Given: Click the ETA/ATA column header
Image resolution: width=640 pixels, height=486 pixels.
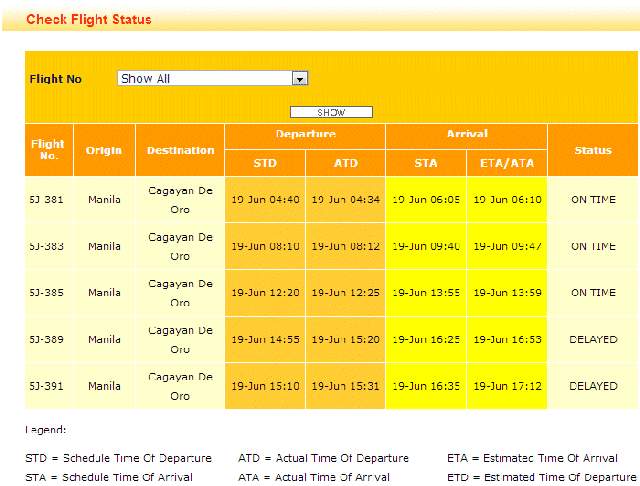Looking at the screenshot, I should coord(507,164).
